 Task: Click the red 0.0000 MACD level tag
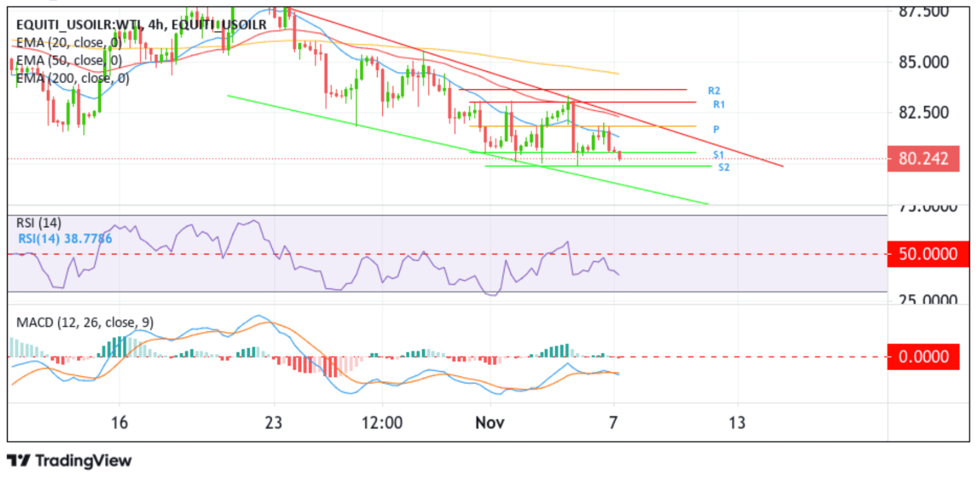coord(923,357)
